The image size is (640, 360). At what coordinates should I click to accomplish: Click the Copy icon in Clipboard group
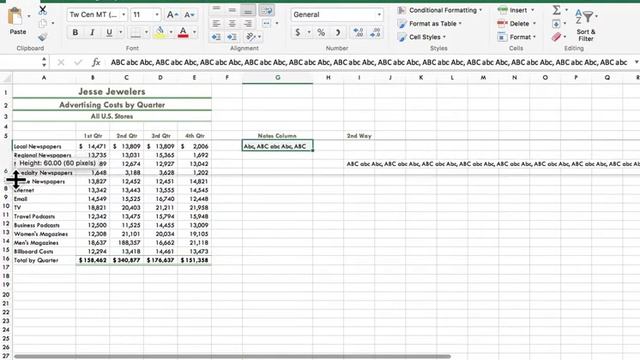[x=43, y=23]
